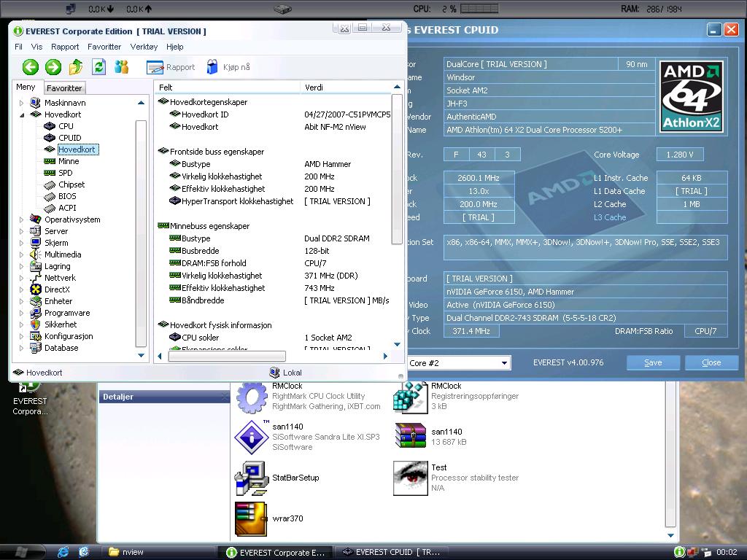
Task: Click the users icon in EVEREST toolbar
Action: pos(122,67)
